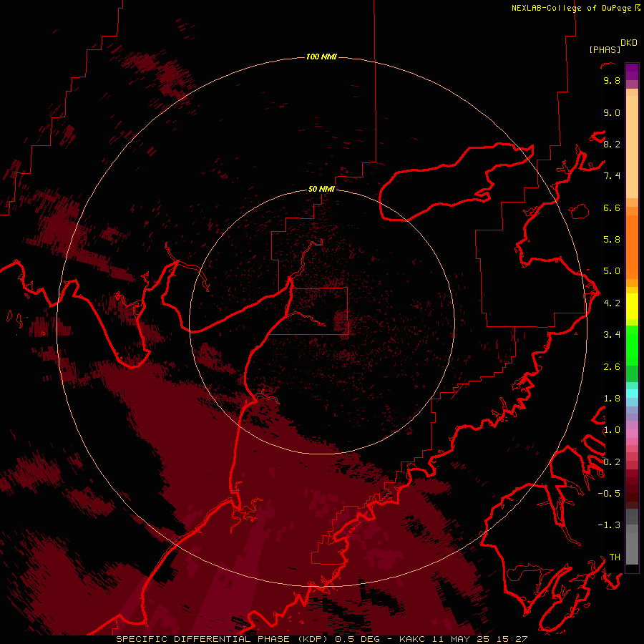Click the 6.6 color scale value
The height and width of the screenshot is (644, 644).
click(x=612, y=208)
